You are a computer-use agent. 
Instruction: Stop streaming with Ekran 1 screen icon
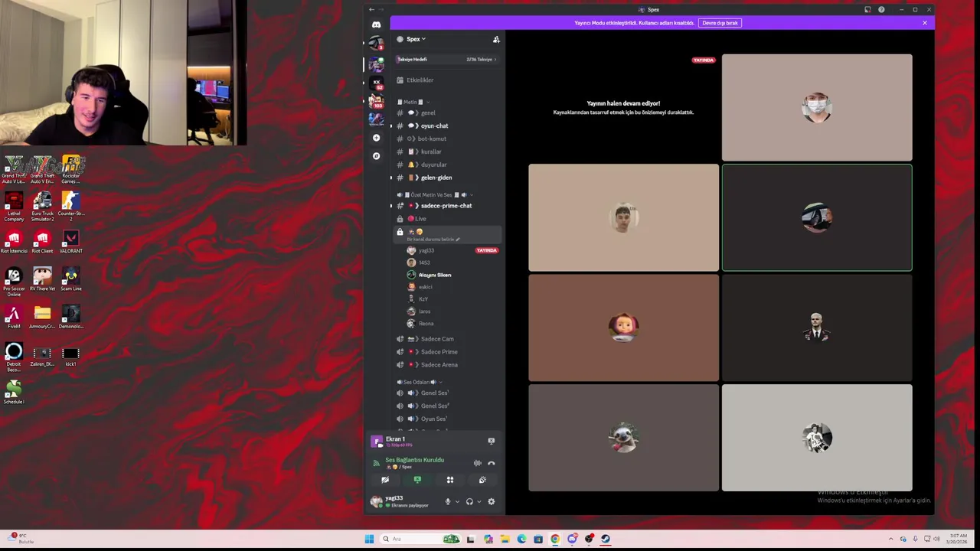pos(492,441)
